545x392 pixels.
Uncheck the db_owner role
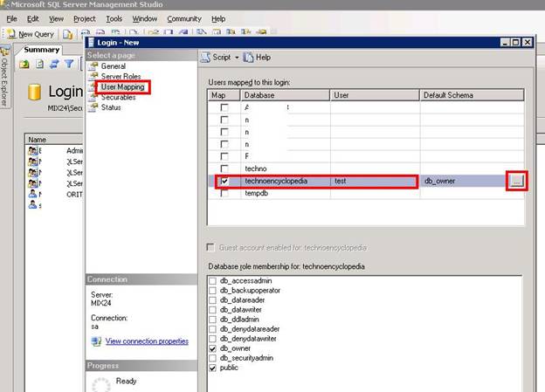click(x=213, y=348)
